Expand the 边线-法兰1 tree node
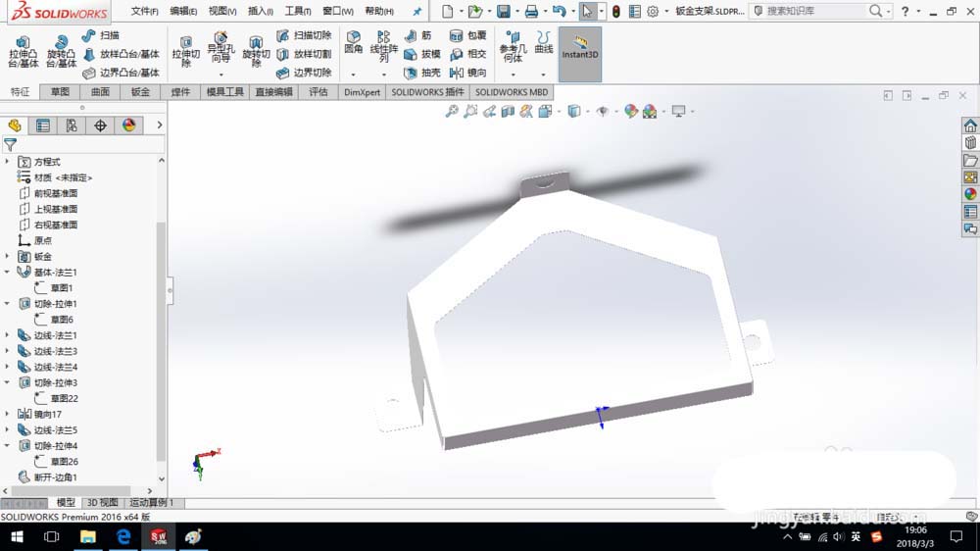The height and width of the screenshot is (551, 980). coord(8,335)
